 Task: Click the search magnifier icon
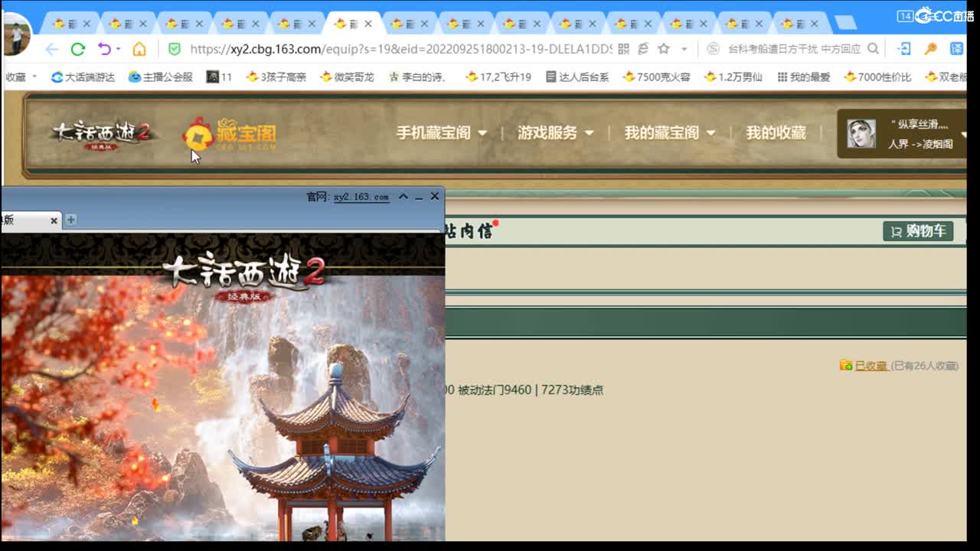pos(873,49)
